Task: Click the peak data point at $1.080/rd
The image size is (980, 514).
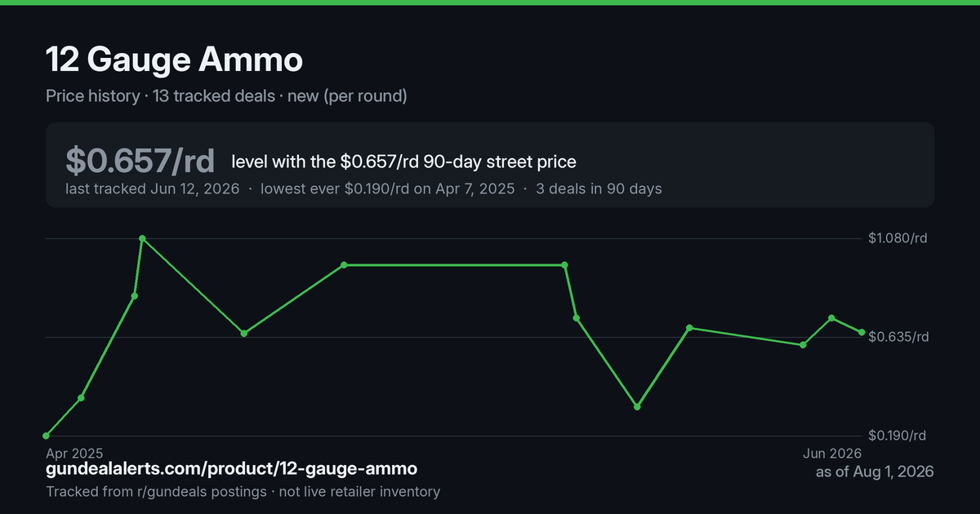Action: click(x=142, y=239)
